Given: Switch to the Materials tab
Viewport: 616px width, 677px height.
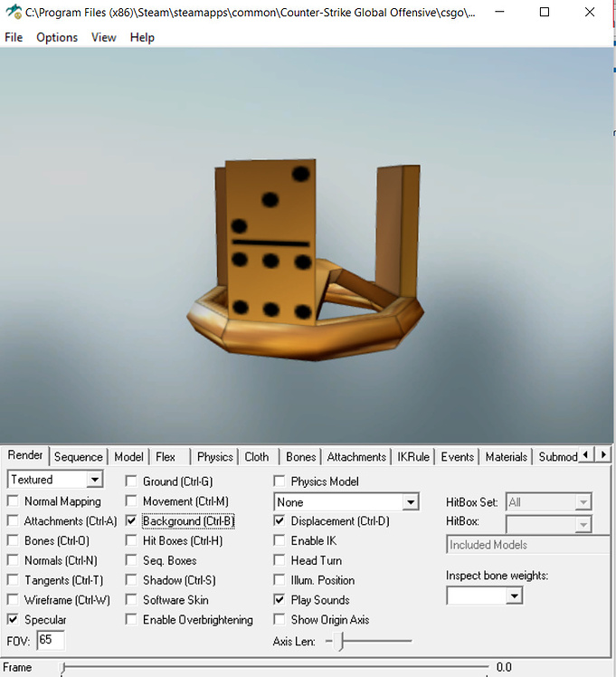Looking at the screenshot, I should click(x=507, y=457).
